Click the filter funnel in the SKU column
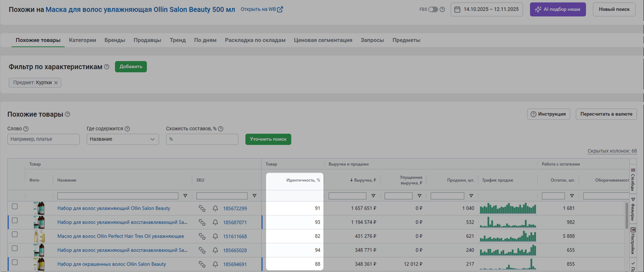The height and width of the screenshot is (272, 644). [254, 196]
